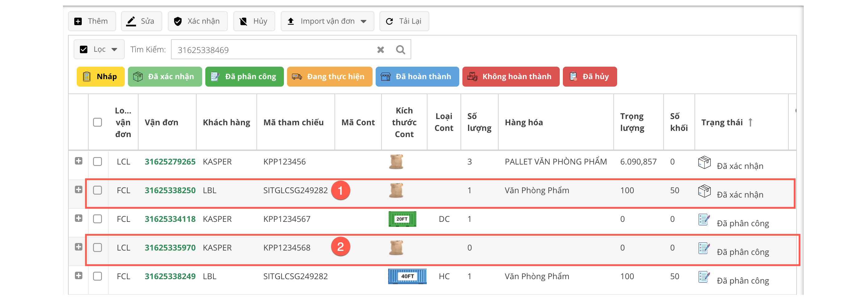Clear the search field with the X icon
This screenshot has width=868, height=301.
pyautogui.click(x=380, y=50)
